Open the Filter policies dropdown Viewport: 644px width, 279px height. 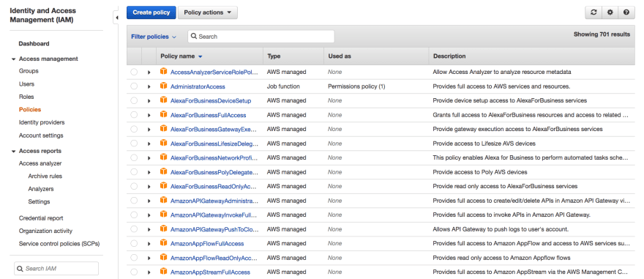coord(154,37)
